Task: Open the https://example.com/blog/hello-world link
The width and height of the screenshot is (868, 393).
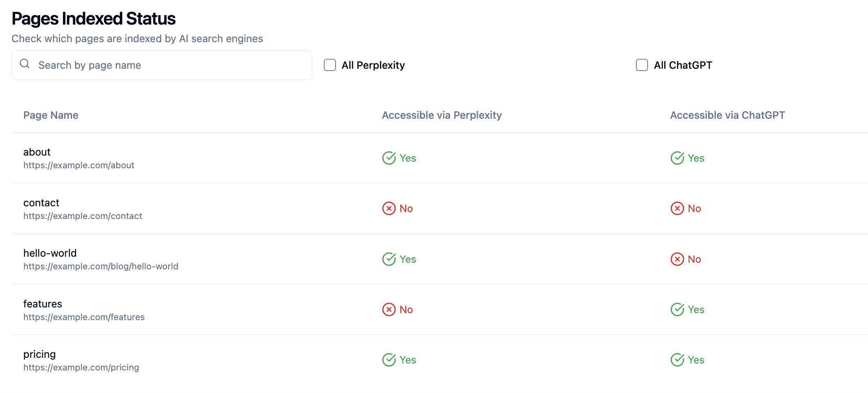Action: 101,266
